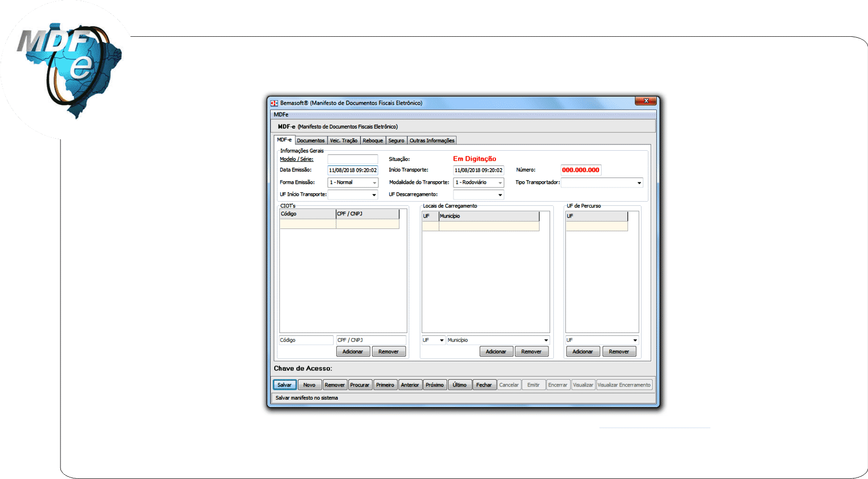Open UF dropdown in Locais de Carregamento

click(433, 340)
